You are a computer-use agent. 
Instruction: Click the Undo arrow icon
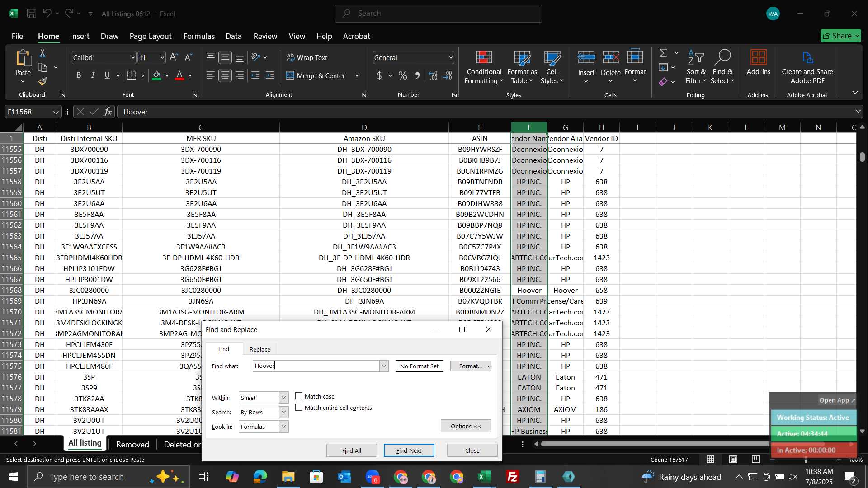(x=47, y=14)
